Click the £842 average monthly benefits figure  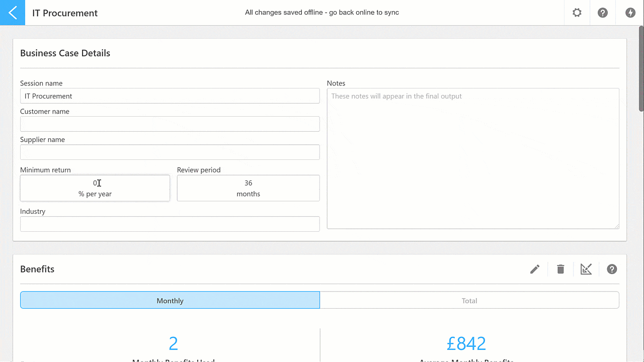[x=466, y=343]
